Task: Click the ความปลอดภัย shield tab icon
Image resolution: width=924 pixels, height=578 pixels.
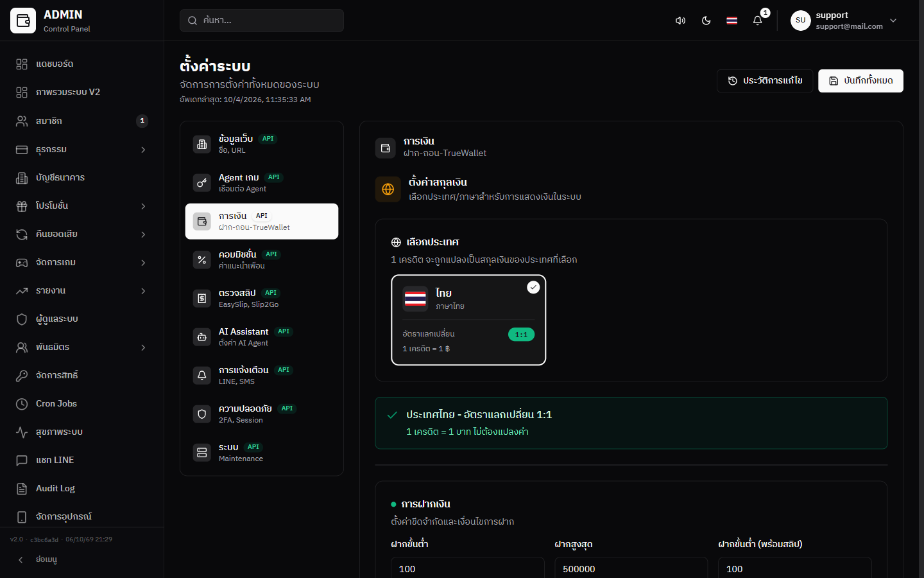Action: [x=202, y=414]
